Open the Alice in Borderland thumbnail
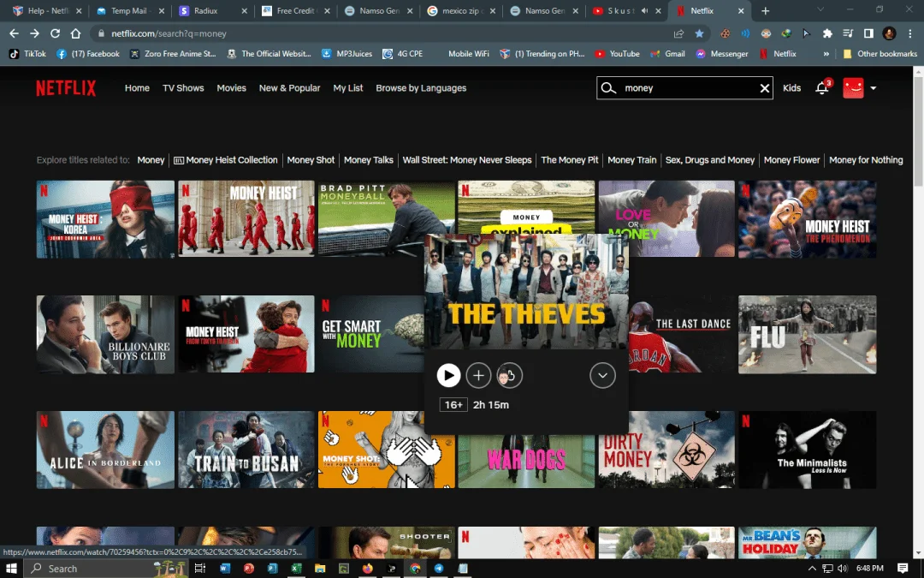 point(105,450)
